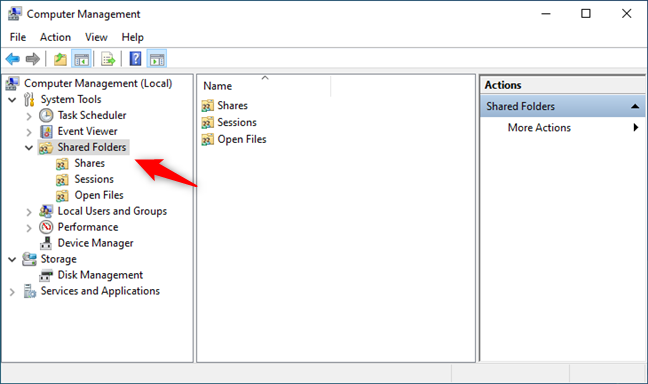Open Help via the question mark icon

[135, 59]
